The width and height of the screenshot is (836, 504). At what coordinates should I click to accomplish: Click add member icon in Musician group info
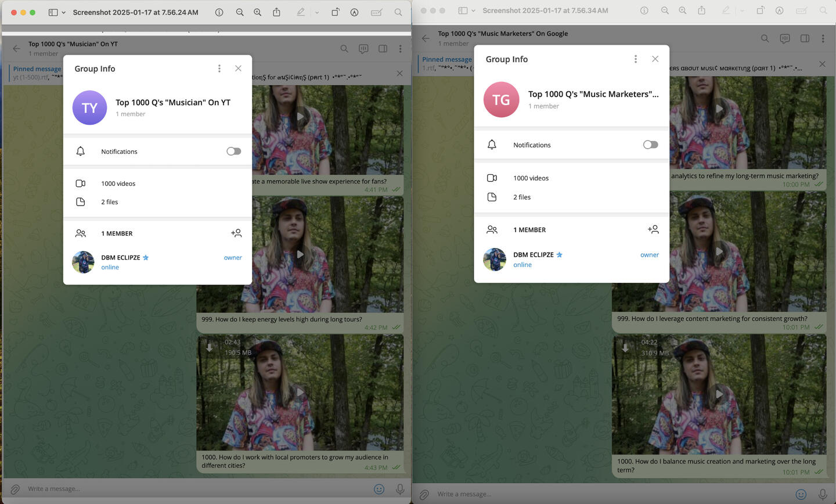pyautogui.click(x=236, y=233)
